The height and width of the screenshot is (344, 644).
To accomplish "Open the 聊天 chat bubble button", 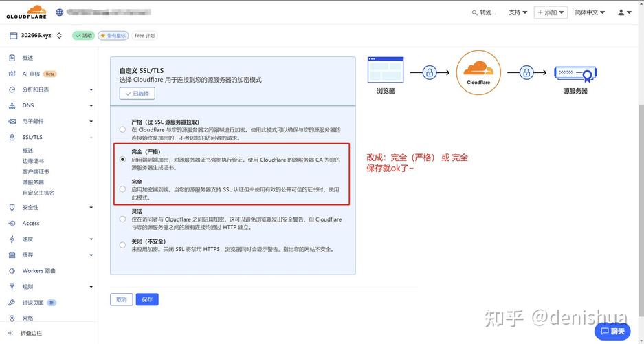I will tap(612, 331).
